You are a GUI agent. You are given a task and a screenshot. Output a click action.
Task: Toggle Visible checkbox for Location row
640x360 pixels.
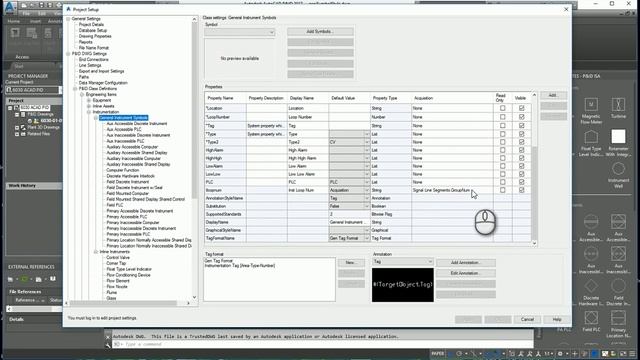pos(521,109)
